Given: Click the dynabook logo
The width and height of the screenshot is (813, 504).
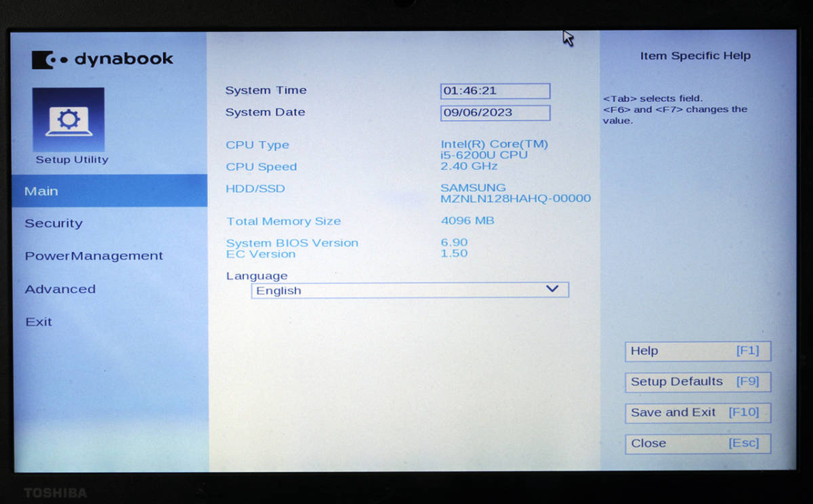Looking at the screenshot, I should point(102,58).
